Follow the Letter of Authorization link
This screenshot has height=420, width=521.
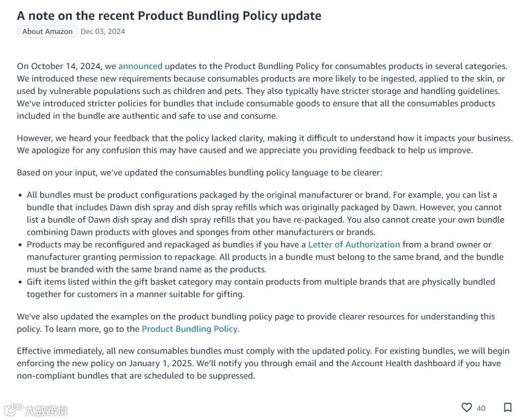(x=354, y=244)
